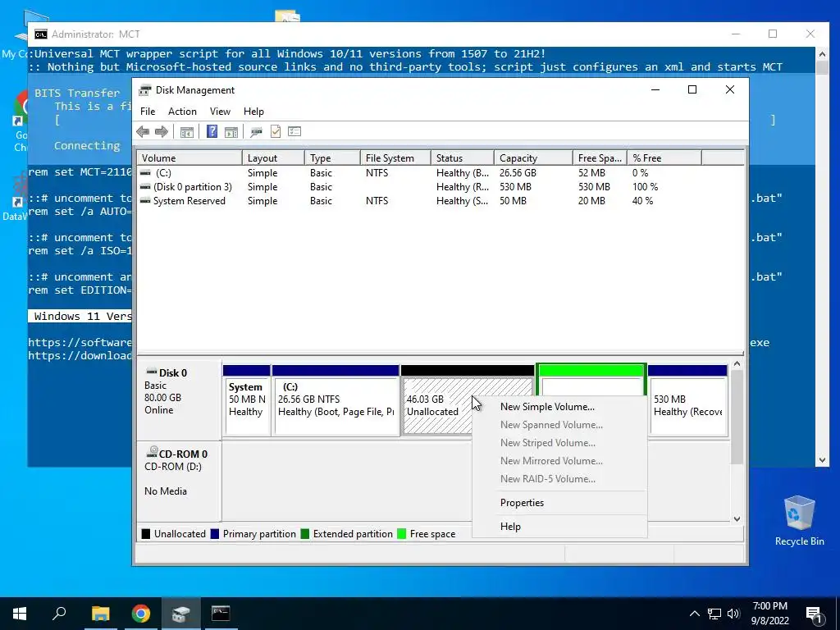Click the disk pane scroll-up arrow

(737, 364)
